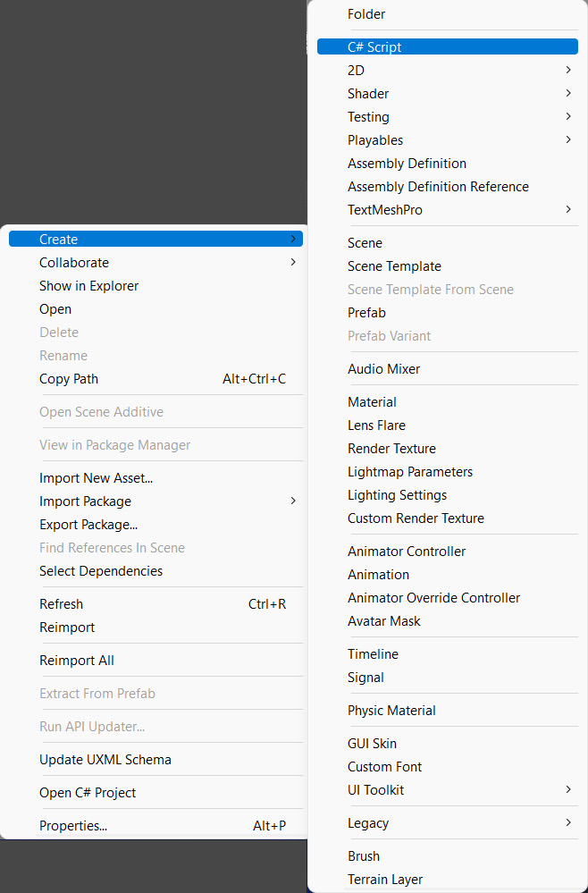Screen dimensions: 588x893
Task: Expand the Legacy submenu
Action: (448, 823)
